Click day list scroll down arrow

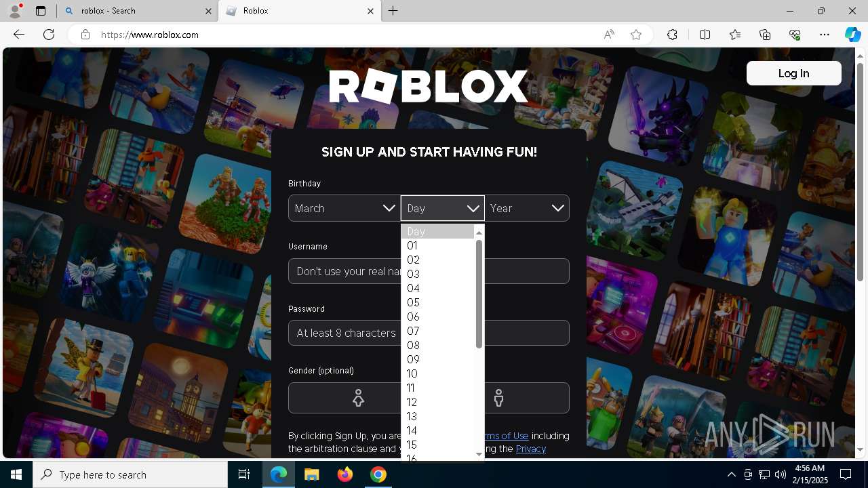coord(479,454)
